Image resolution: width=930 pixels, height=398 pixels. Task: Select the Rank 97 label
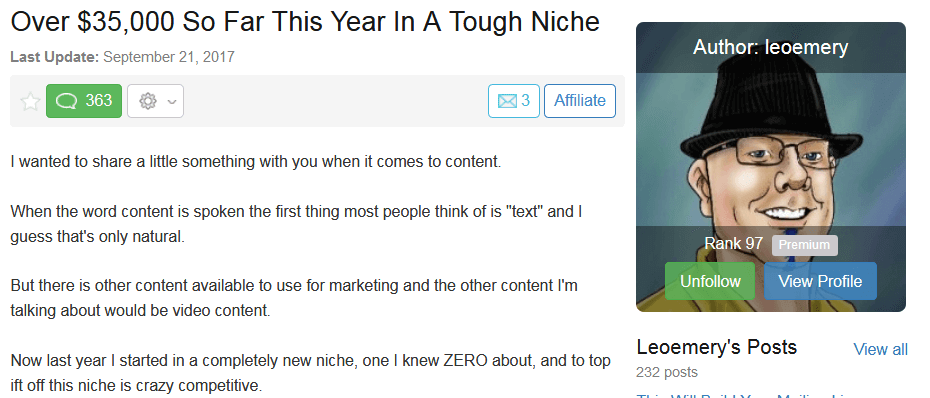coord(733,243)
